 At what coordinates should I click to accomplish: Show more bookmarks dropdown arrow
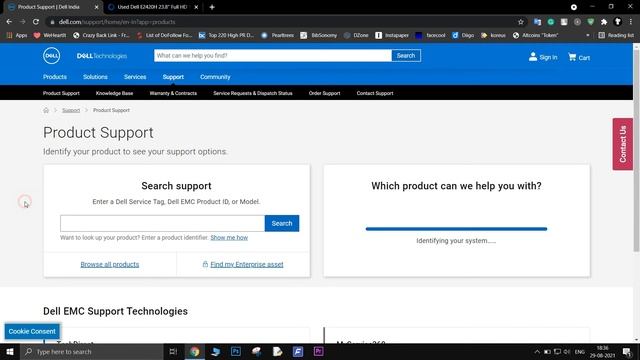pyautogui.click(x=588, y=36)
